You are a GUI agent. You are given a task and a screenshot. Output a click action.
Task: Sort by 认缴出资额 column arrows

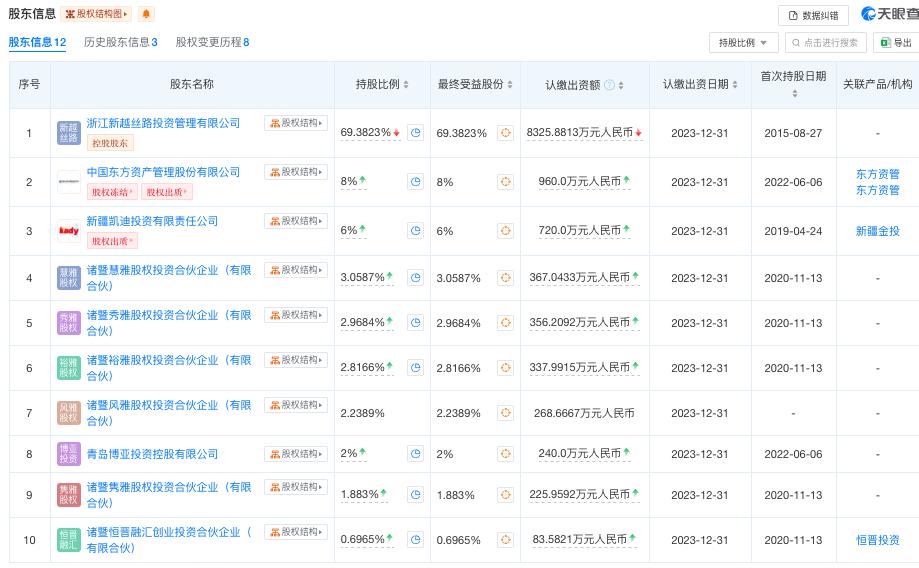621,86
